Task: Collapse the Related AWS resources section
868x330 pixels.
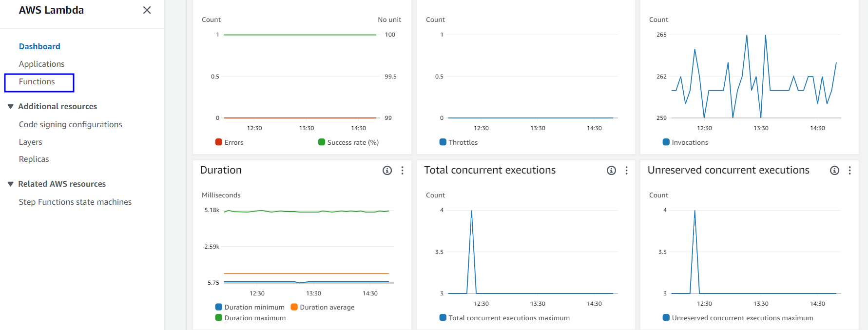Action: (x=11, y=184)
